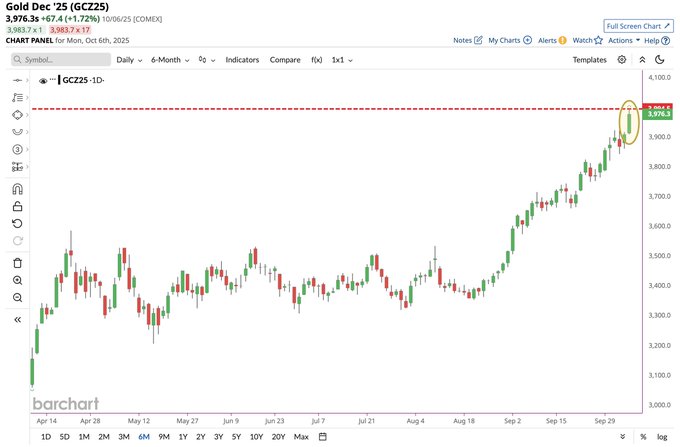The height and width of the screenshot is (447, 680).
Task: Open the Actions dropdown menu
Action: coord(624,40)
